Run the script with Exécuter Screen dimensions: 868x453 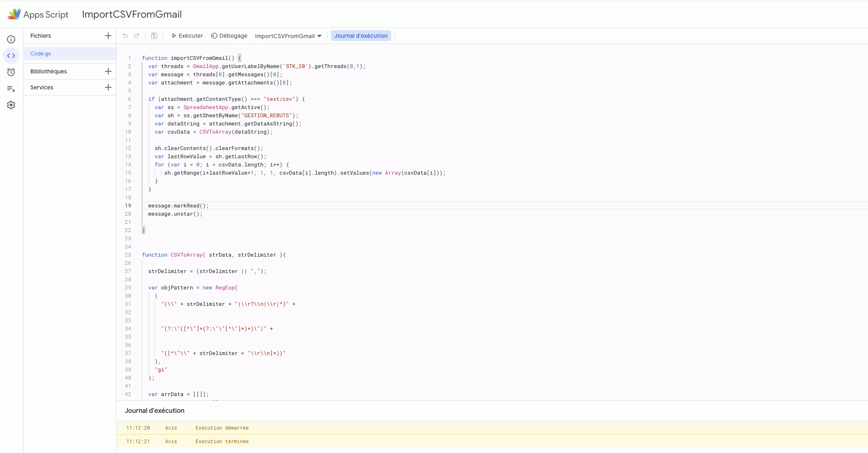187,36
